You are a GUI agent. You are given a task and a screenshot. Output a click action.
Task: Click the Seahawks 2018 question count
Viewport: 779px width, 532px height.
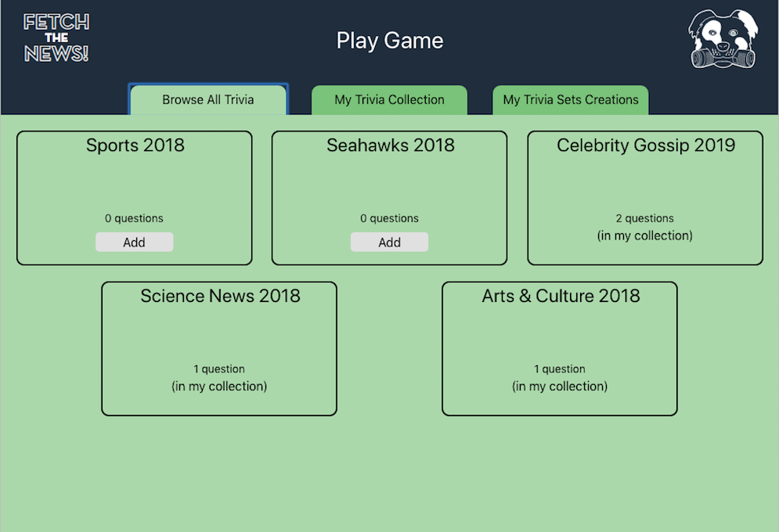390,218
